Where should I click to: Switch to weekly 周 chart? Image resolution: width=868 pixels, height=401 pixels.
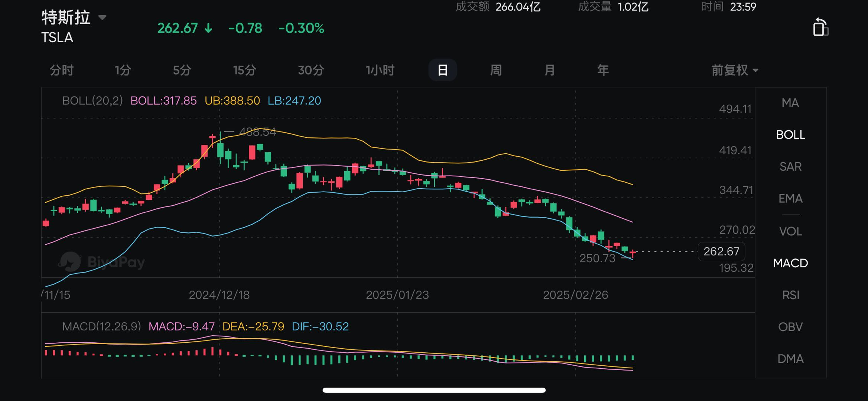pos(496,70)
